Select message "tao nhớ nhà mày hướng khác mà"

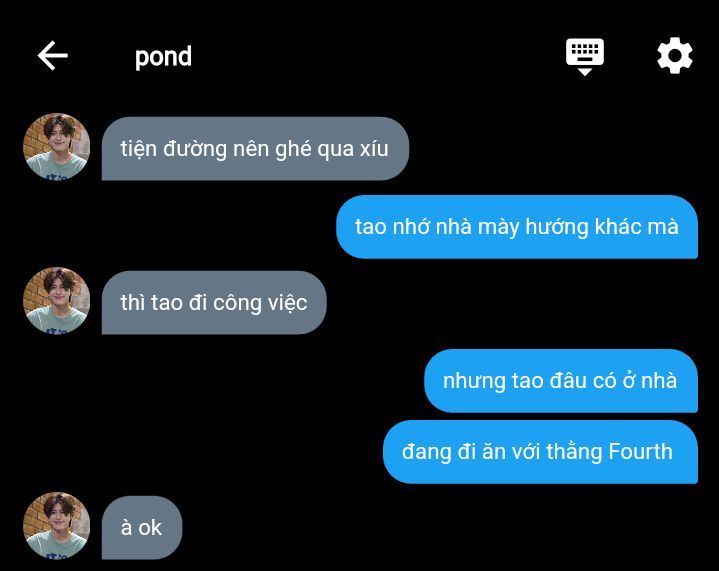point(517,227)
